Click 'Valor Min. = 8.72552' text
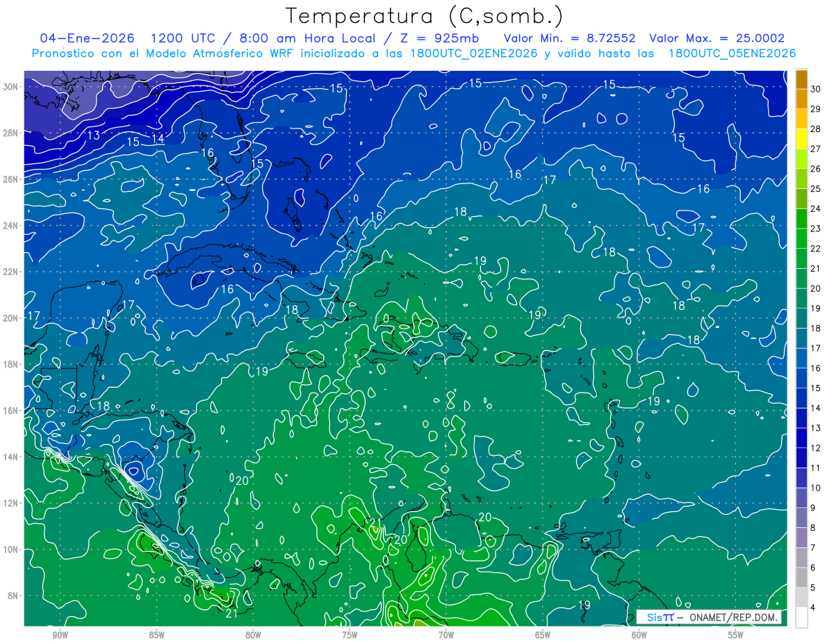834x644 pixels. pos(569,38)
